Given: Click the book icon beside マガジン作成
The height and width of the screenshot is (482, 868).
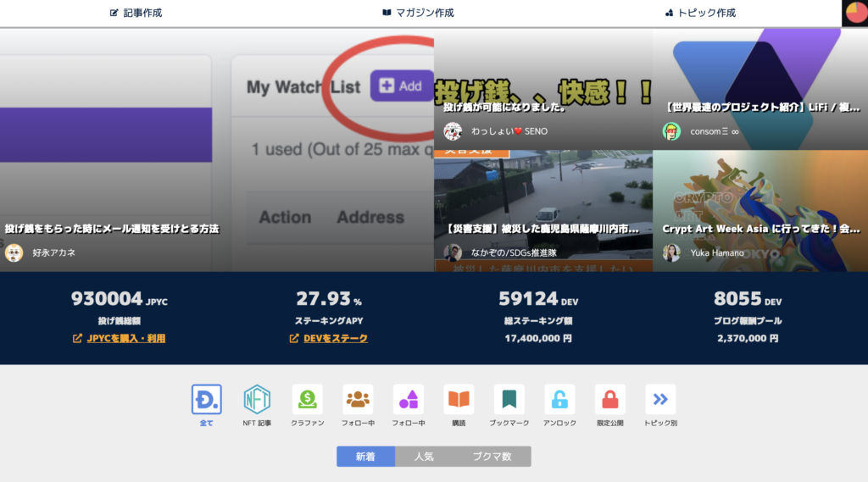Looking at the screenshot, I should pyautogui.click(x=387, y=13).
